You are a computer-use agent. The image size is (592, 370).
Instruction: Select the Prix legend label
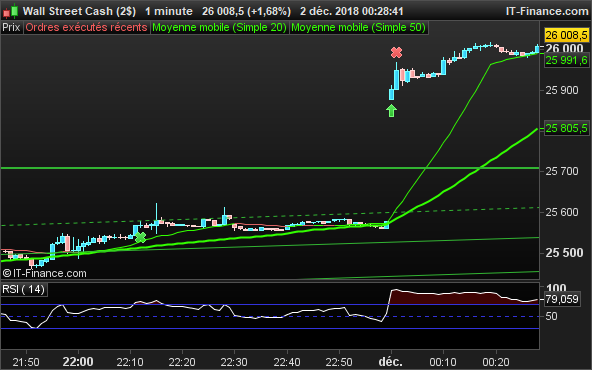[x=11, y=28]
